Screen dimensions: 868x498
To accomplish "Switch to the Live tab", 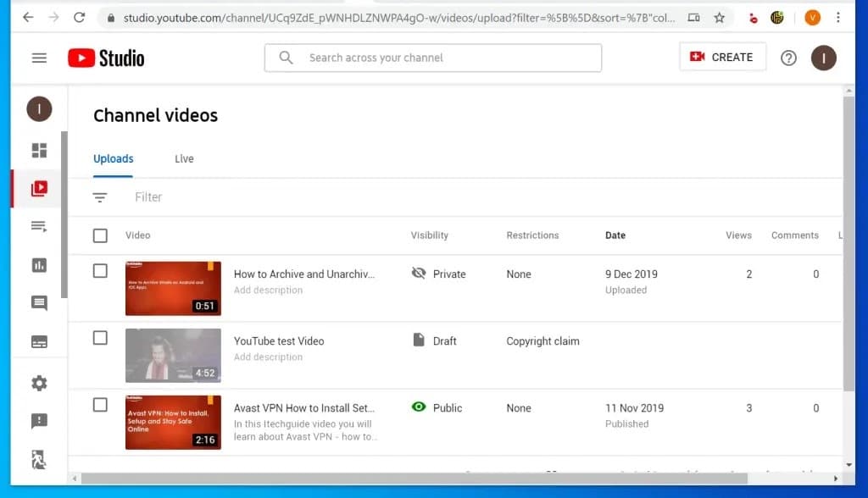I will (x=184, y=159).
